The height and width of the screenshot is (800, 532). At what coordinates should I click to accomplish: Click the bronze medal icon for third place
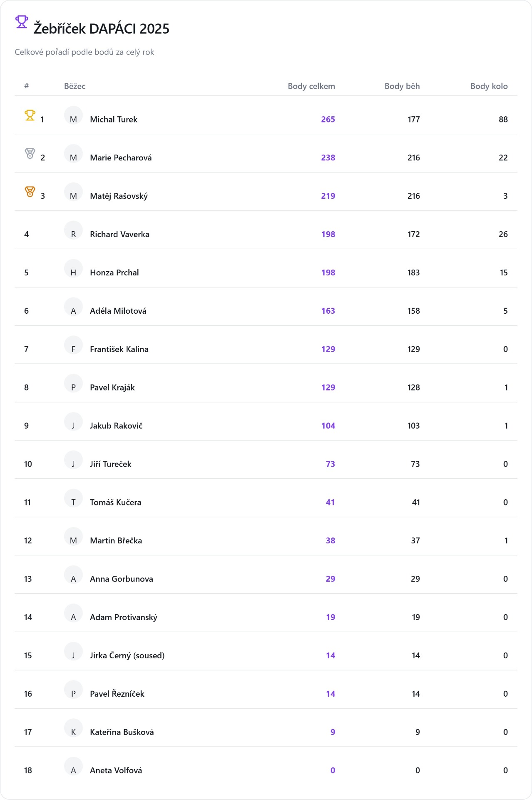(x=30, y=192)
